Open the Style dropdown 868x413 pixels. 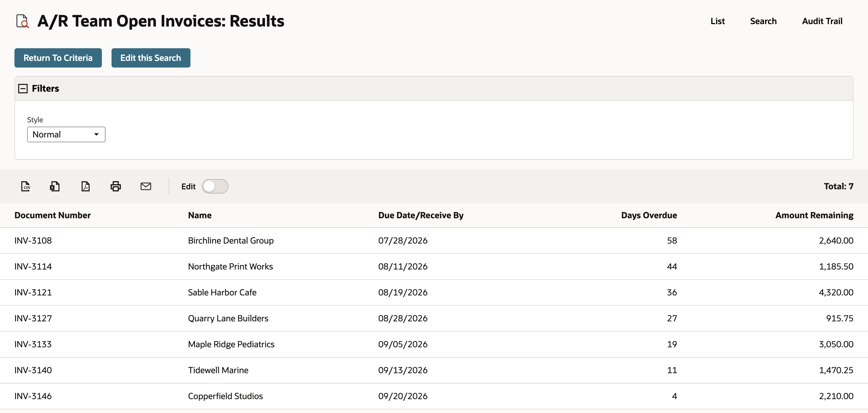click(66, 134)
